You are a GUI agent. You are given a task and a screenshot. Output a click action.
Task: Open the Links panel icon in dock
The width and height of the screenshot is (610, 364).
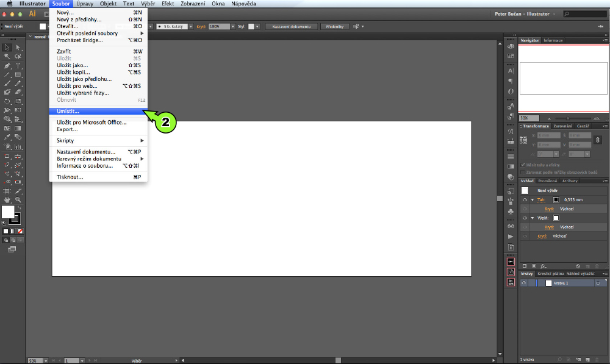point(511,226)
